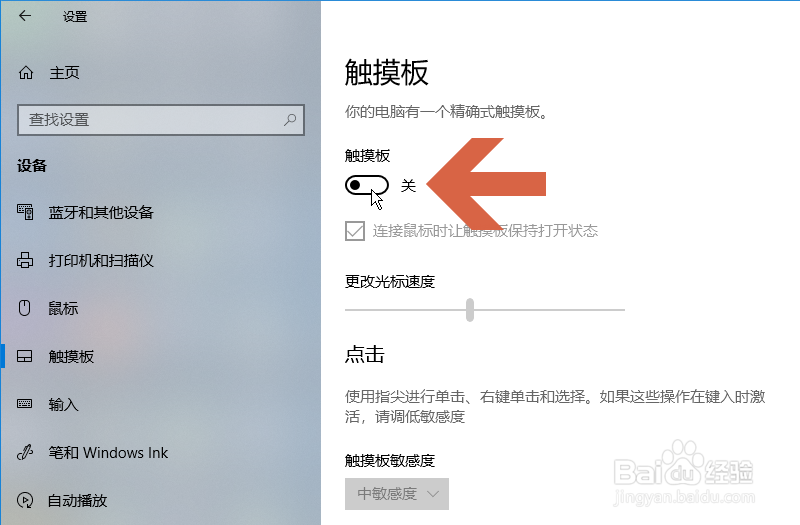The image size is (800, 525).
Task: Check 连接鼠标时让触摸板保持打开状态 checkbox
Action: point(355,231)
